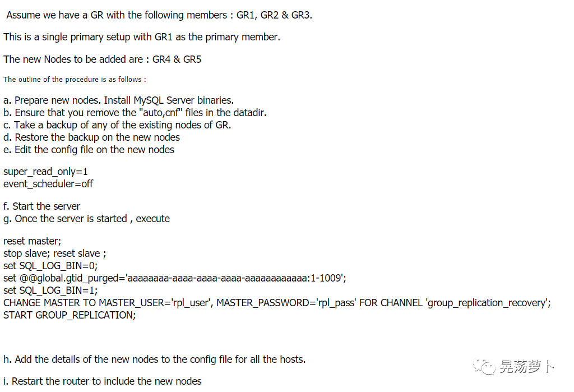
Task: Click the WeChat logo watermark icon
Action: point(484,367)
